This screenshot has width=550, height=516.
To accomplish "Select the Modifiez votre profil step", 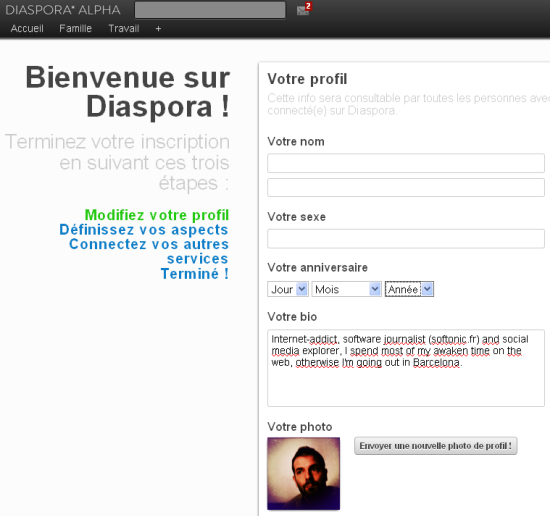I will [157, 215].
